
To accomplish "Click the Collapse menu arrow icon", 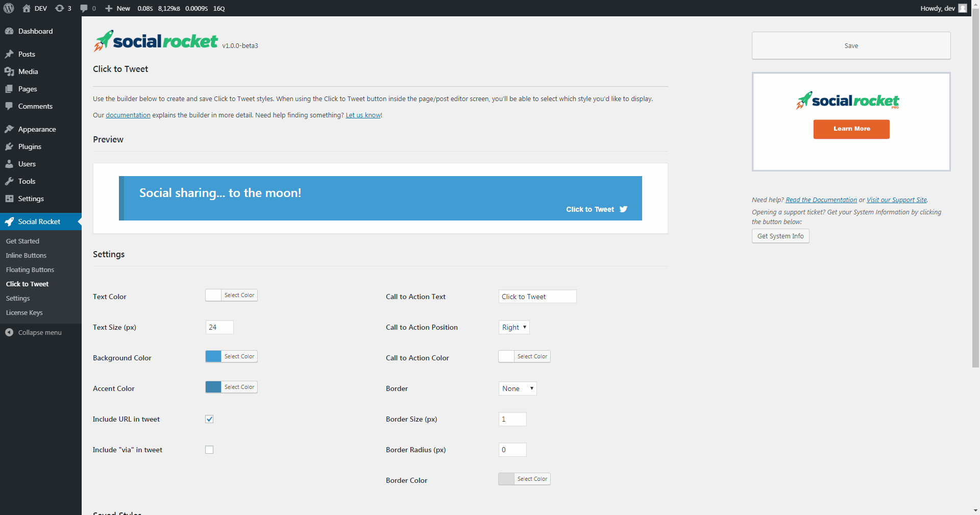I will point(9,332).
